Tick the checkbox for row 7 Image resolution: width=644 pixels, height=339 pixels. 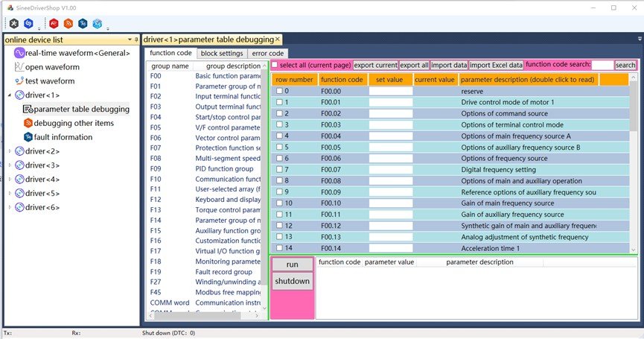pyautogui.click(x=279, y=170)
